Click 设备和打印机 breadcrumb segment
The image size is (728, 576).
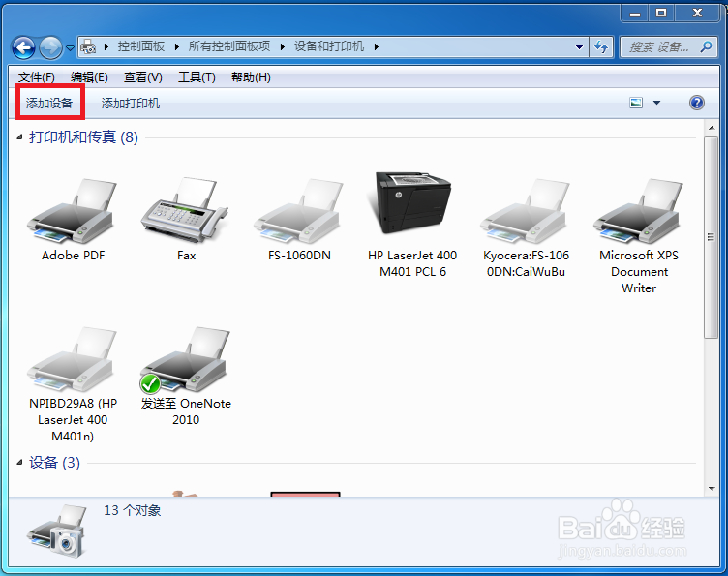click(x=329, y=46)
